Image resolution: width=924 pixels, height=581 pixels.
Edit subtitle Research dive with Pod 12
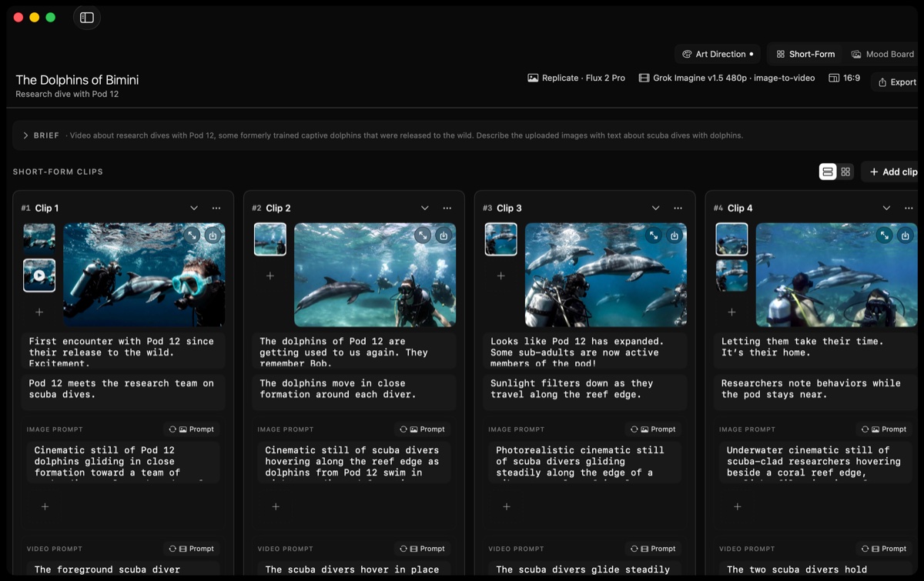pyautogui.click(x=67, y=94)
